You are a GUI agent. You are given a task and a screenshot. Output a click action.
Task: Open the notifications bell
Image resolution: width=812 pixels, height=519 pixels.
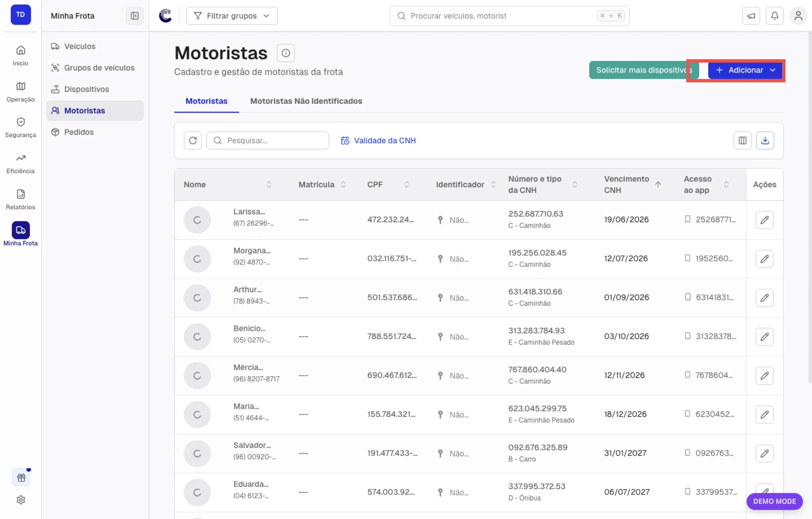tap(775, 16)
